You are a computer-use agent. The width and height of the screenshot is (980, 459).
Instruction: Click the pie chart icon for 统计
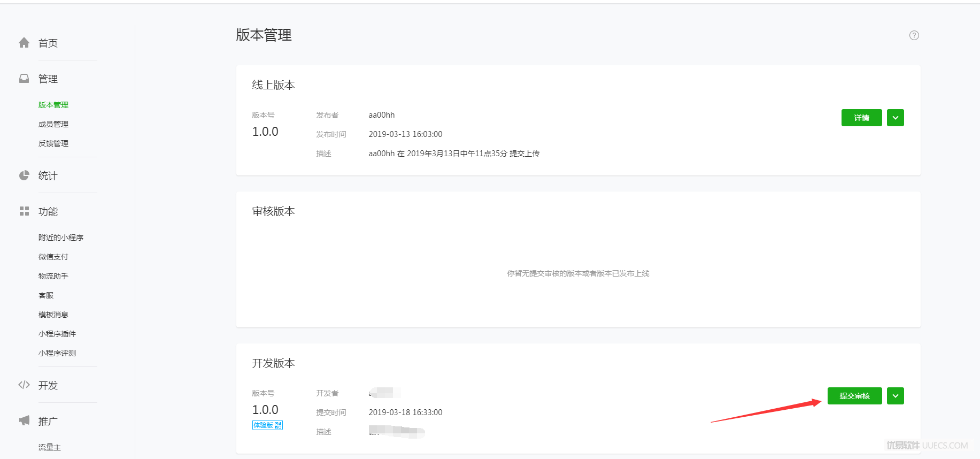[24, 175]
